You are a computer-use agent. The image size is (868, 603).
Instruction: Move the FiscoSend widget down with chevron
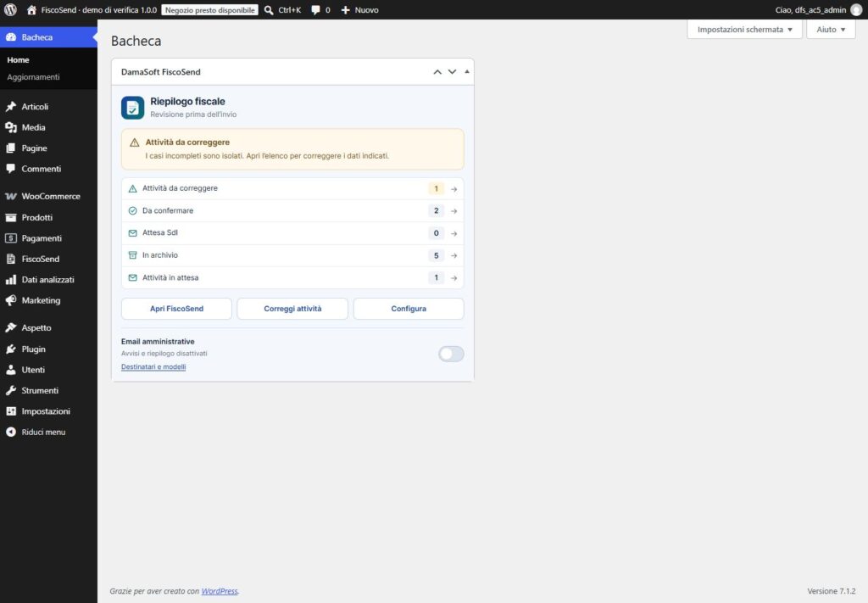pyautogui.click(x=453, y=72)
